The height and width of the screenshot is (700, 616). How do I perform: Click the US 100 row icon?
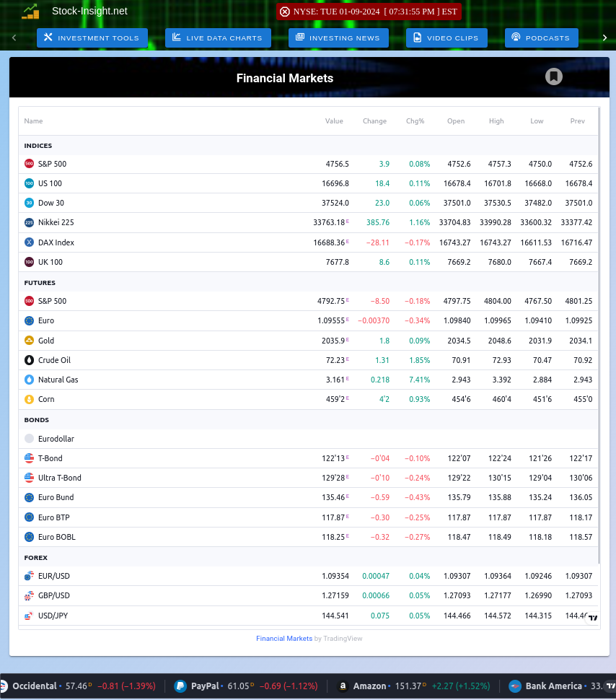coord(29,183)
